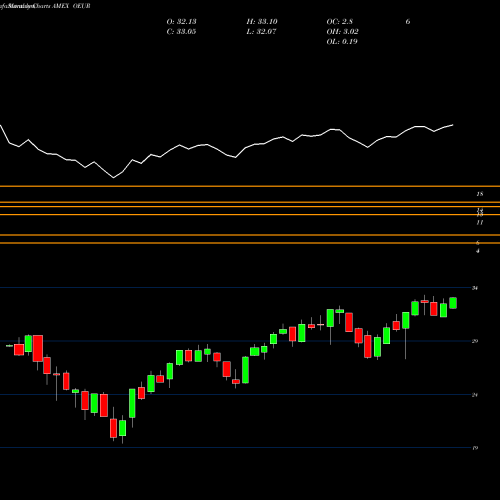Click the lowest trough of the white line
The height and width of the screenshot is (500, 500).
(x=113, y=178)
